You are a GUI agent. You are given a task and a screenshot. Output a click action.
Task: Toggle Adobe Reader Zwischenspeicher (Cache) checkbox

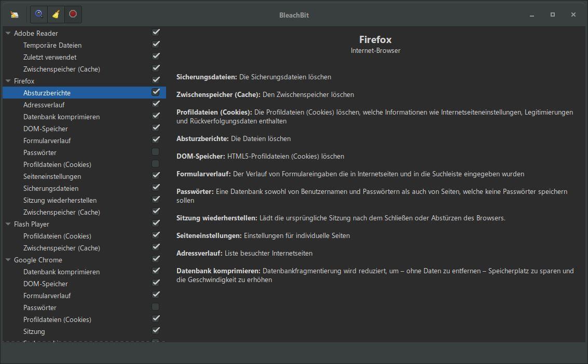pos(156,68)
